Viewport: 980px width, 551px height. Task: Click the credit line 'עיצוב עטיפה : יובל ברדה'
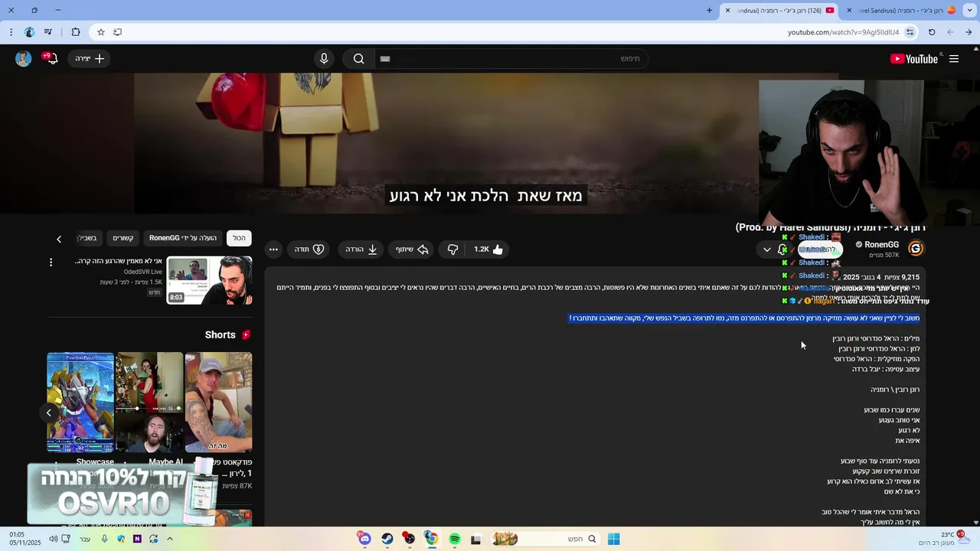click(x=886, y=369)
